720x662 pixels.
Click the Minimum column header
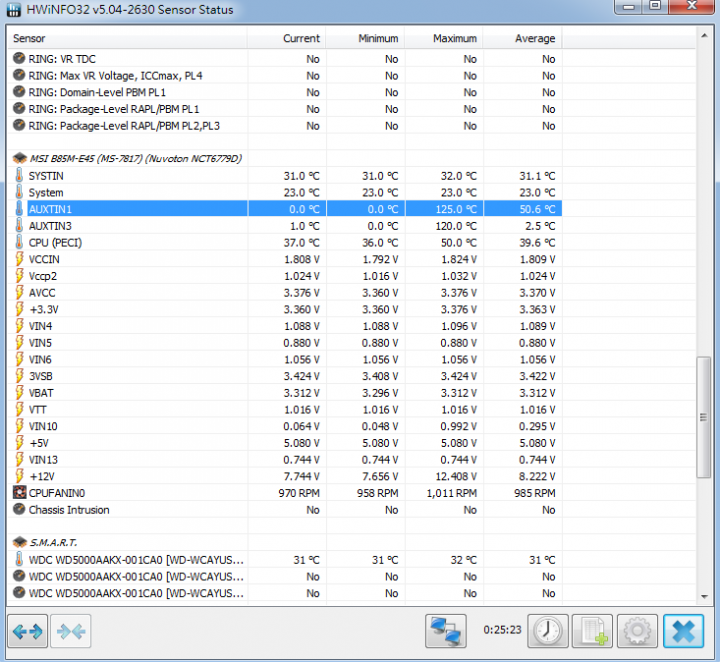pyautogui.click(x=366, y=38)
